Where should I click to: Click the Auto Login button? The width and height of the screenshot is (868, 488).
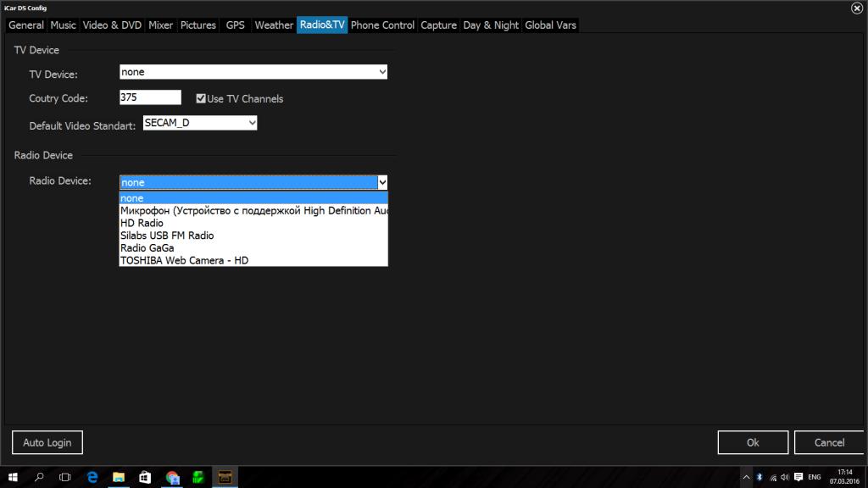[x=47, y=442]
